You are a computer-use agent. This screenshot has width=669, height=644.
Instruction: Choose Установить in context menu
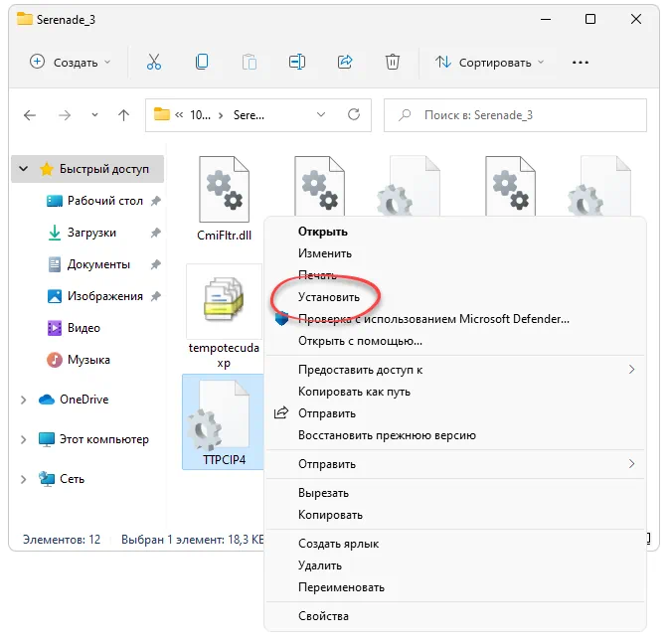[x=455, y=297]
